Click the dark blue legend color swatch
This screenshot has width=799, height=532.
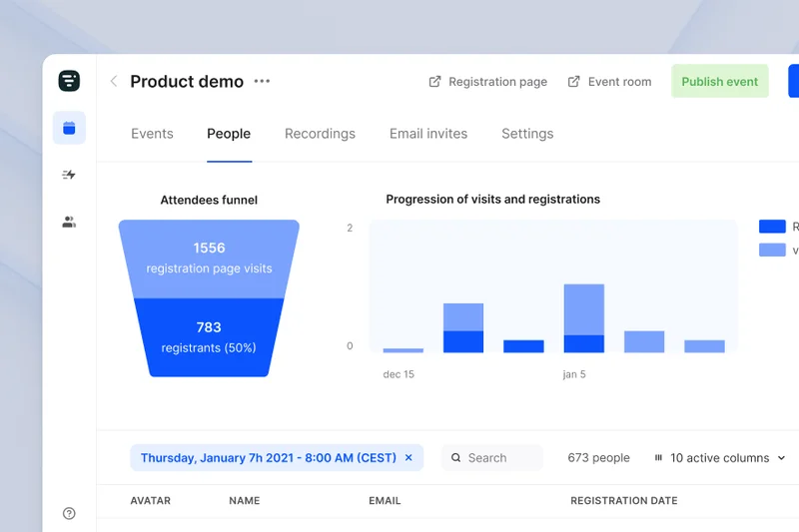[772, 227]
